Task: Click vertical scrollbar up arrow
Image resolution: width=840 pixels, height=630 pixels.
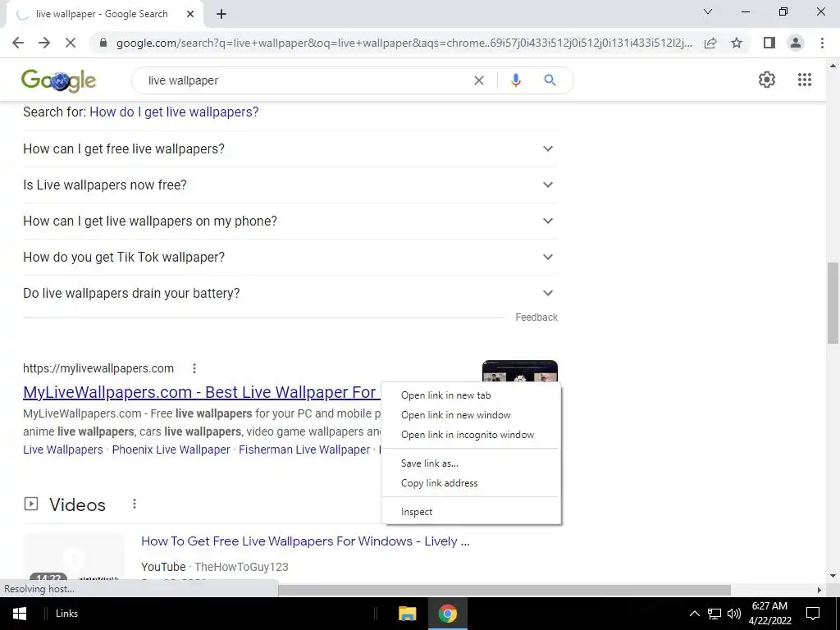Action: point(833,66)
